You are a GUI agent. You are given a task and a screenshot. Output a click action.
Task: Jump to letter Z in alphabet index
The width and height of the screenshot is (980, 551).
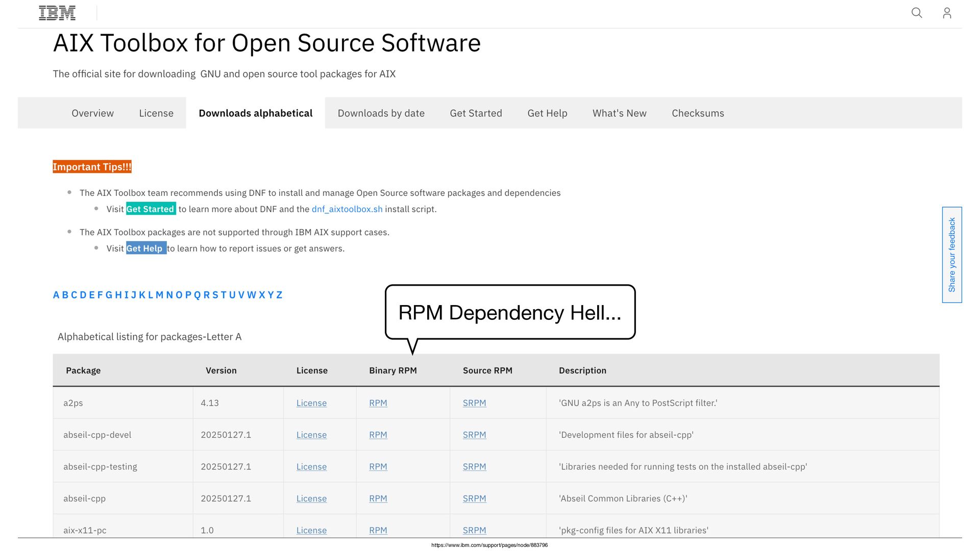pyautogui.click(x=279, y=295)
